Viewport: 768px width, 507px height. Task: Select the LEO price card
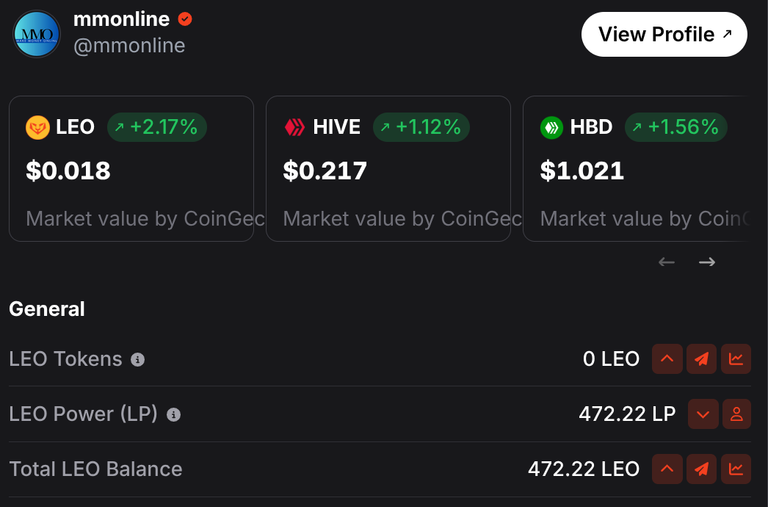(131, 169)
